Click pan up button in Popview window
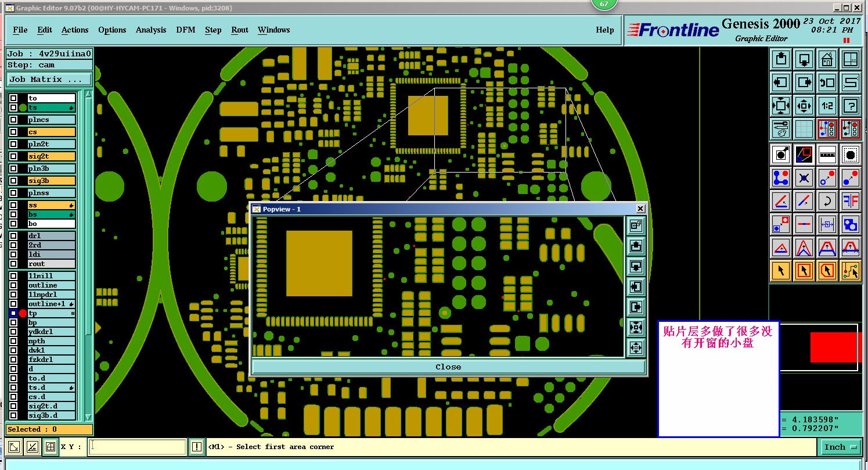Image resolution: width=868 pixels, height=470 pixels. pyautogui.click(x=636, y=246)
